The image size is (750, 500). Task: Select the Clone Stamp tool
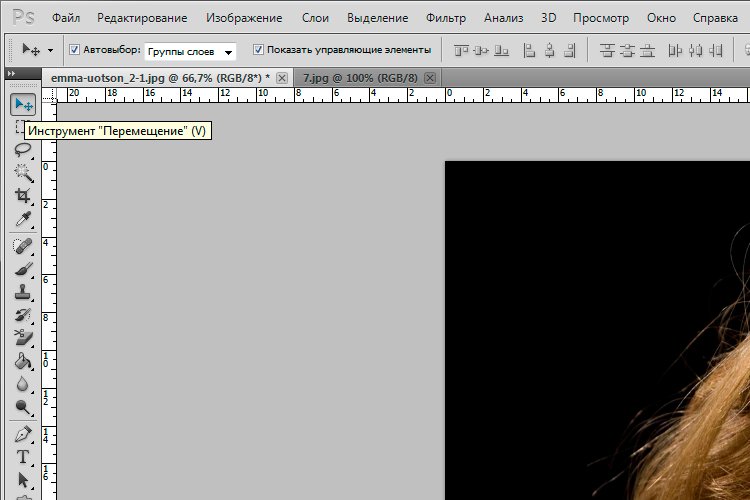tap(22, 292)
